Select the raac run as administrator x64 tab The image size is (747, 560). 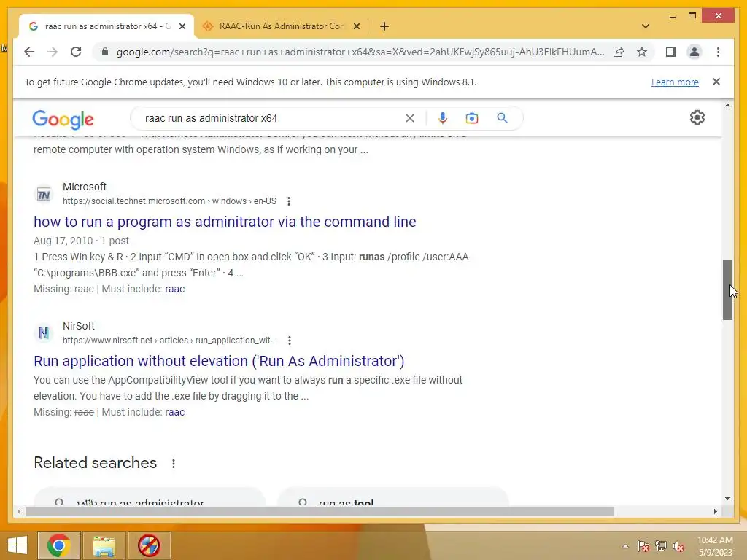[106, 26]
